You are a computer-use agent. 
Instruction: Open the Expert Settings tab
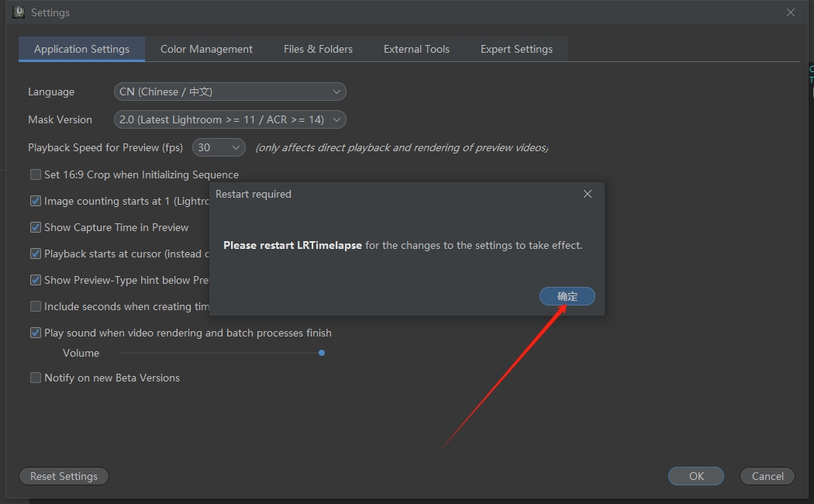tap(516, 49)
